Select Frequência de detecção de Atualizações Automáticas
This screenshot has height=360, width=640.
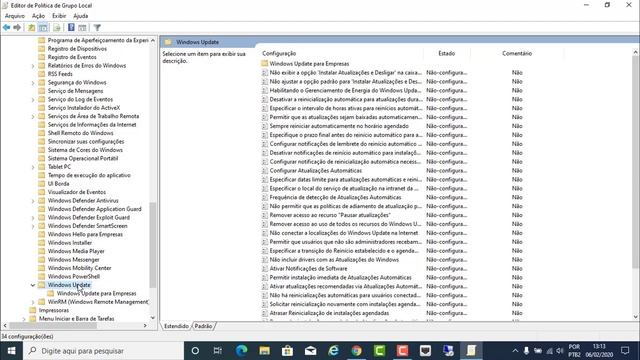335,197
